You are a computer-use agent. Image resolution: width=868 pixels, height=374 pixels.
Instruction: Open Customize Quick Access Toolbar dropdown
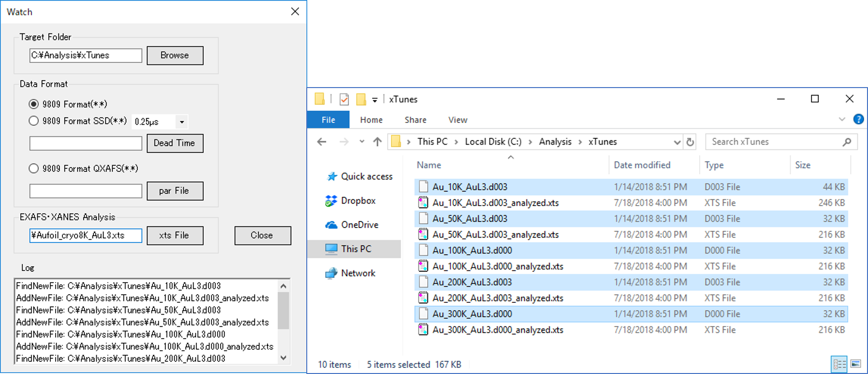[374, 100]
